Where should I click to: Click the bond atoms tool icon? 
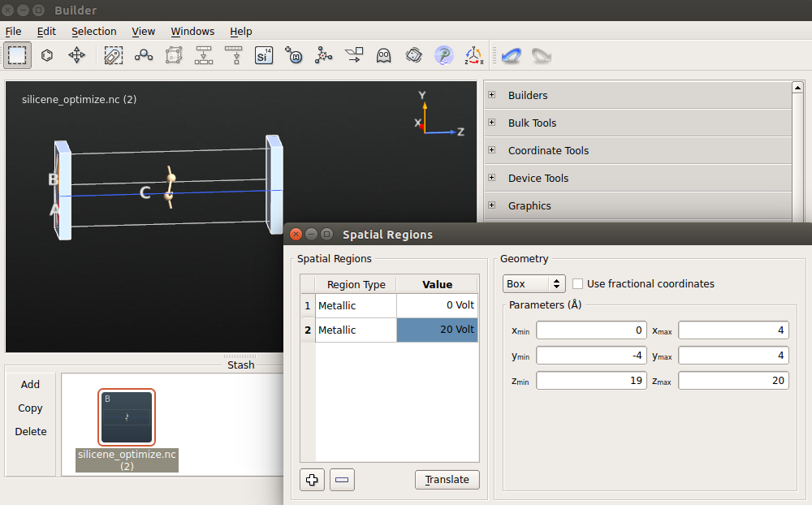(144, 55)
